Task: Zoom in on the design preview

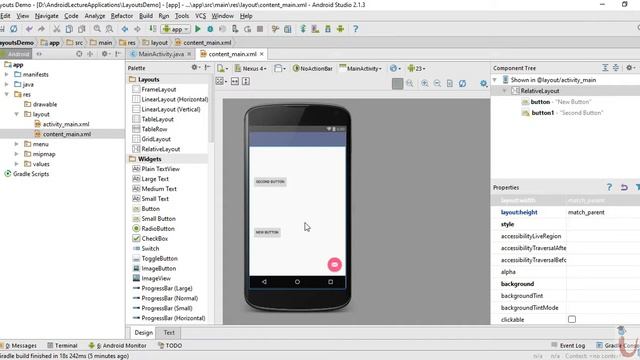Action: click(425, 83)
